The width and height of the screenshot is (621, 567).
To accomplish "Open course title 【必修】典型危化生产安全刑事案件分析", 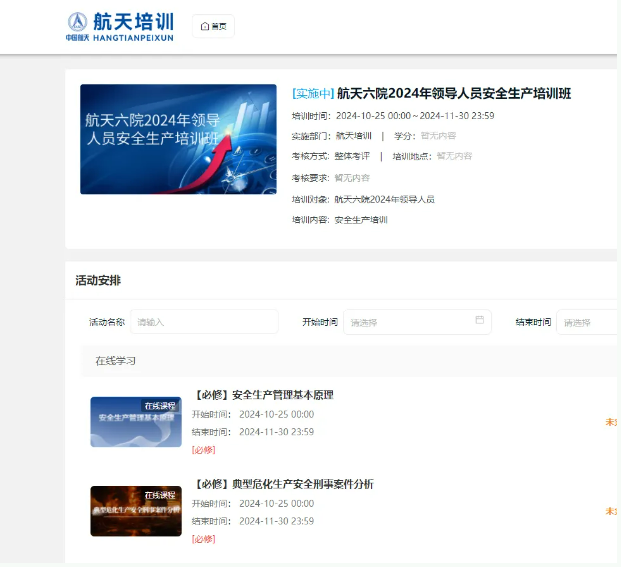I will (x=283, y=484).
